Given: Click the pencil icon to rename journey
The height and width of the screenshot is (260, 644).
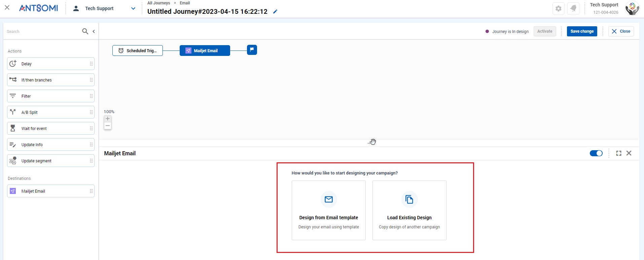Looking at the screenshot, I should point(275,11).
